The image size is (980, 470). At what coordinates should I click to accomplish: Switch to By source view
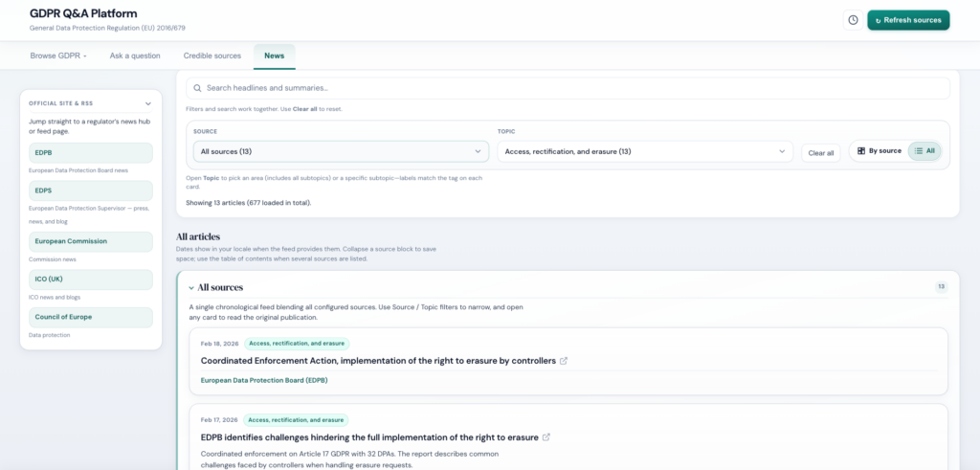click(x=879, y=151)
